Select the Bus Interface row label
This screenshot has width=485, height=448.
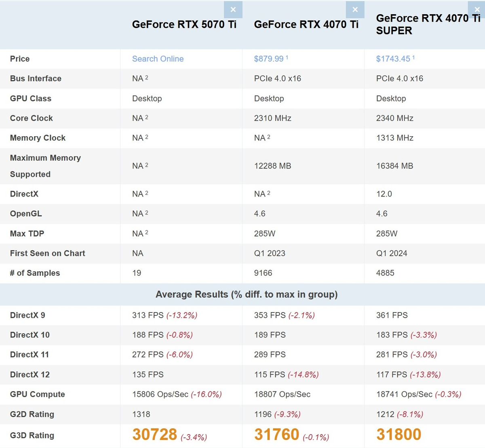click(36, 78)
